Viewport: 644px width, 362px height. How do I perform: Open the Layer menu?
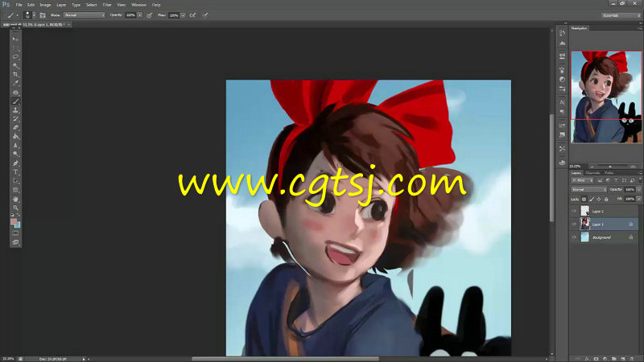[61, 5]
